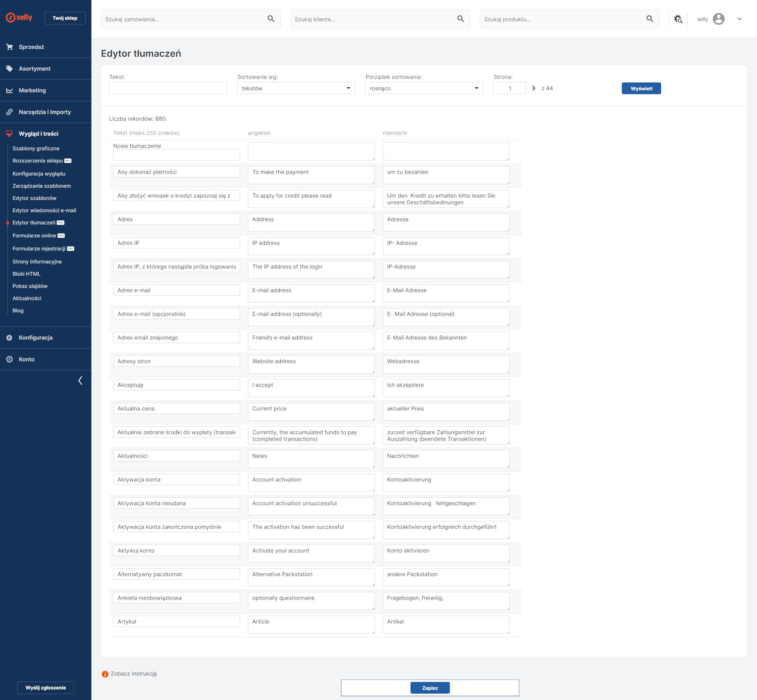Click the Marketing chart icon
The height and width of the screenshot is (700, 757).
pos(10,90)
